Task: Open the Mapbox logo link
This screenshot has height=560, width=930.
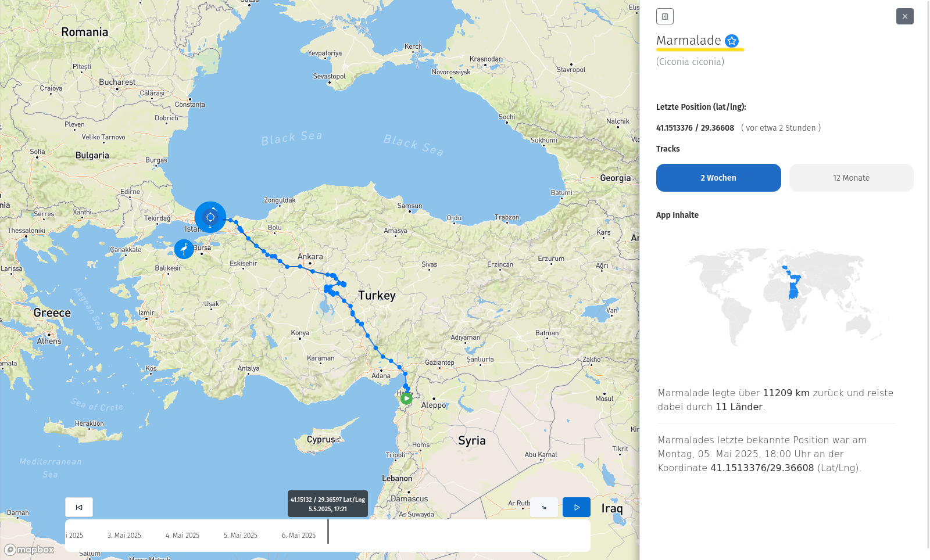Action: (x=30, y=550)
